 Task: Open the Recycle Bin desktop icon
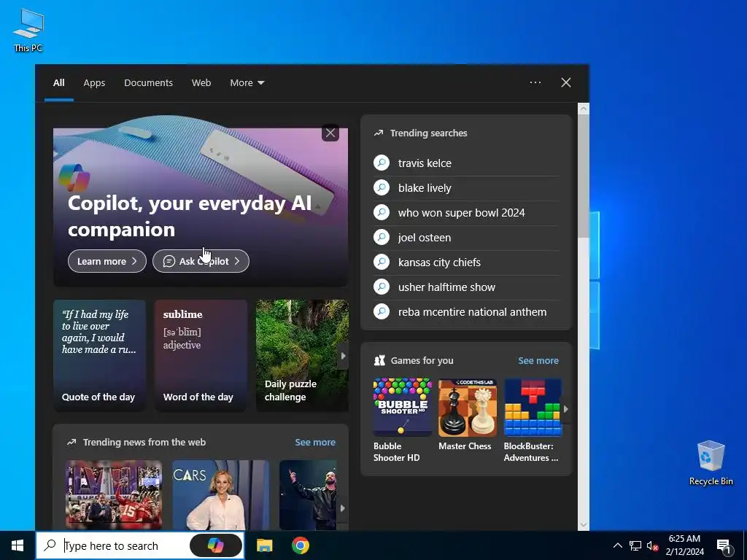[711, 463]
